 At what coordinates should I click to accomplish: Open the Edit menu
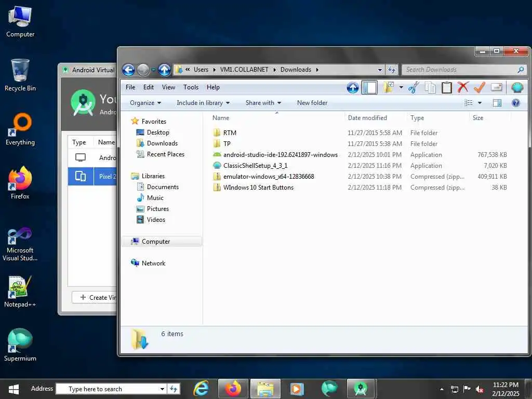148,87
